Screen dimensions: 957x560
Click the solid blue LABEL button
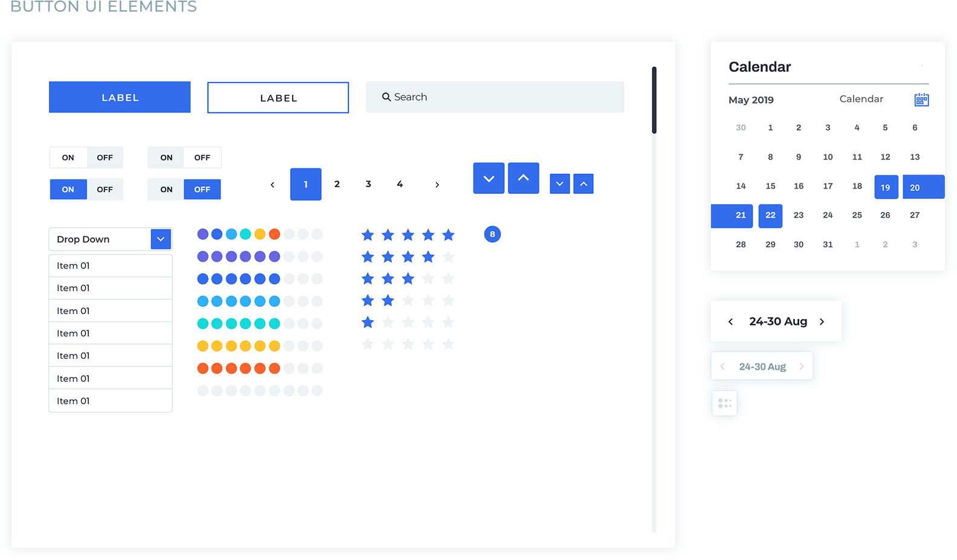pyautogui.click(x=120, y=97)
